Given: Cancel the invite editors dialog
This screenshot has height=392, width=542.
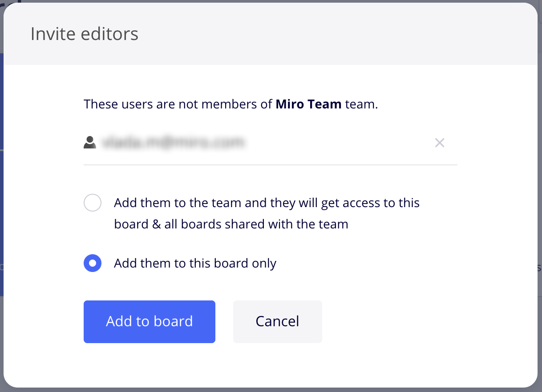Looking at the screenshot, I should (277, 321).
